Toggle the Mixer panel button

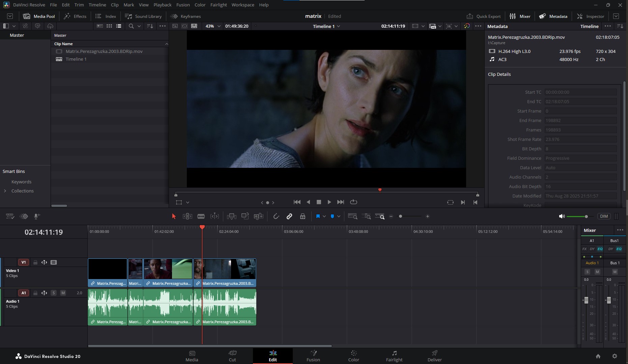[520, 16]
